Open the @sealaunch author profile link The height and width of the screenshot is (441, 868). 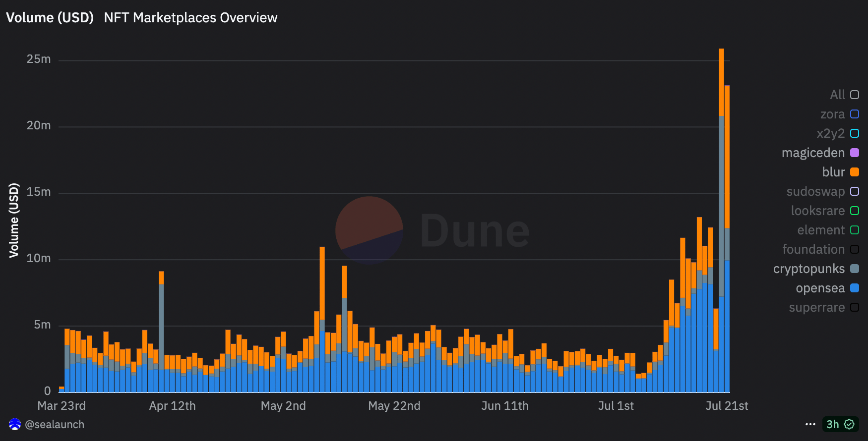pos(55,425)
